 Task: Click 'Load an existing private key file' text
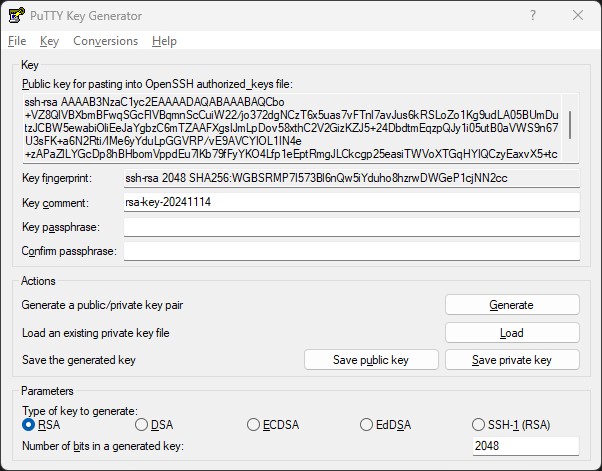96,333
